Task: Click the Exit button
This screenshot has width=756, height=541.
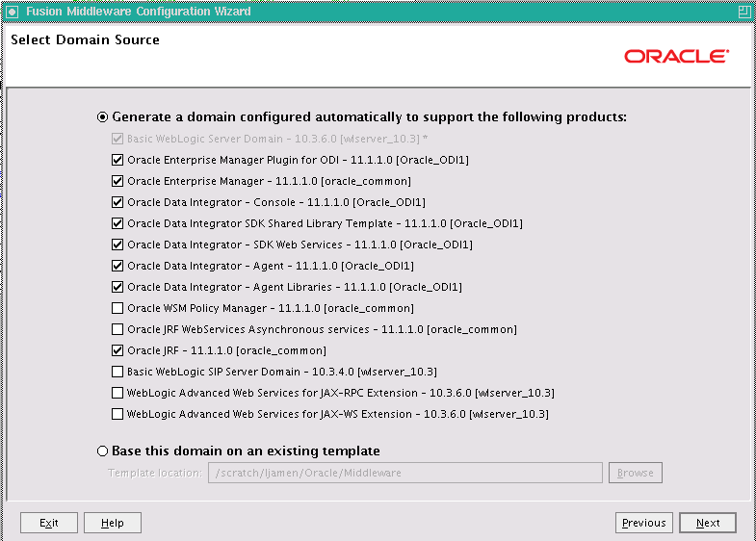Action: (49, 523)
